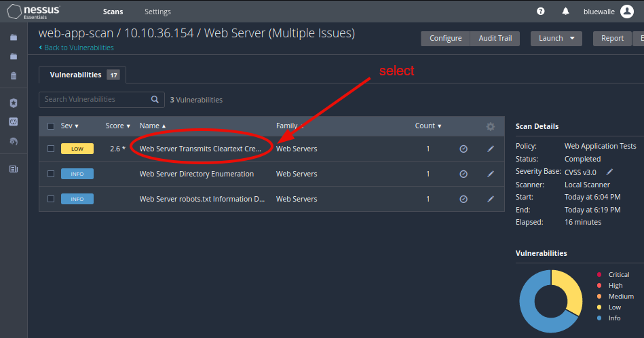This screenshot has width=644, height=338.
Task: Click the Configure button
Action: (x=446, y=38)
